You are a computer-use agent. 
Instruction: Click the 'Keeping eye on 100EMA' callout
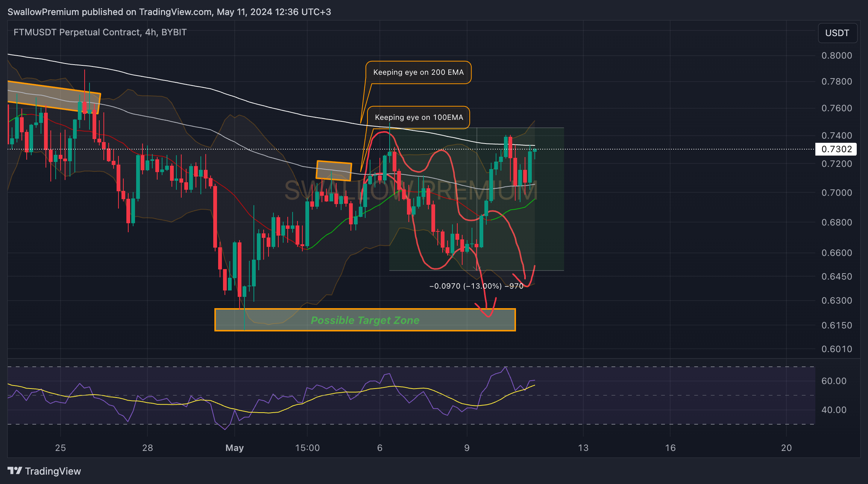pyautogui.click(x=419, y=117)
